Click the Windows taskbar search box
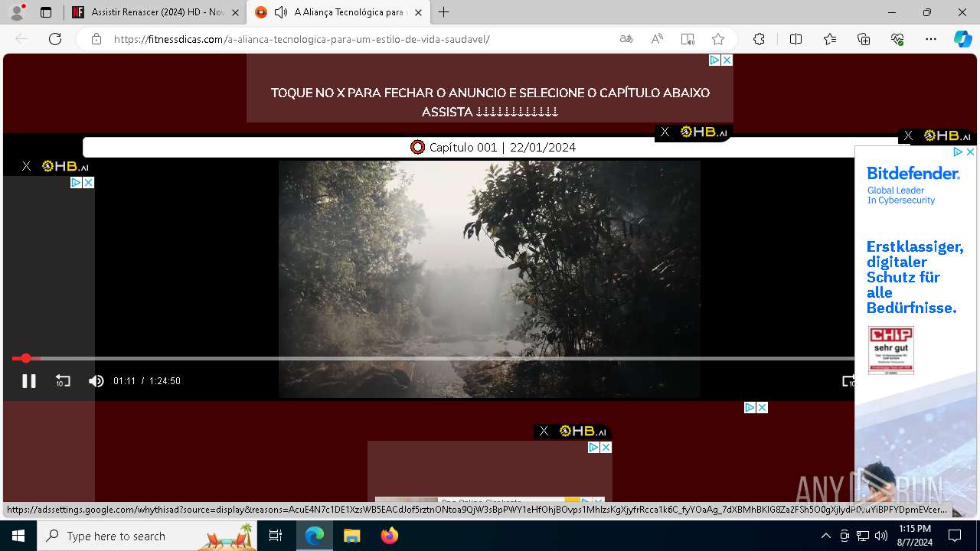Screen dimensions: 980x551 [147, 536]
